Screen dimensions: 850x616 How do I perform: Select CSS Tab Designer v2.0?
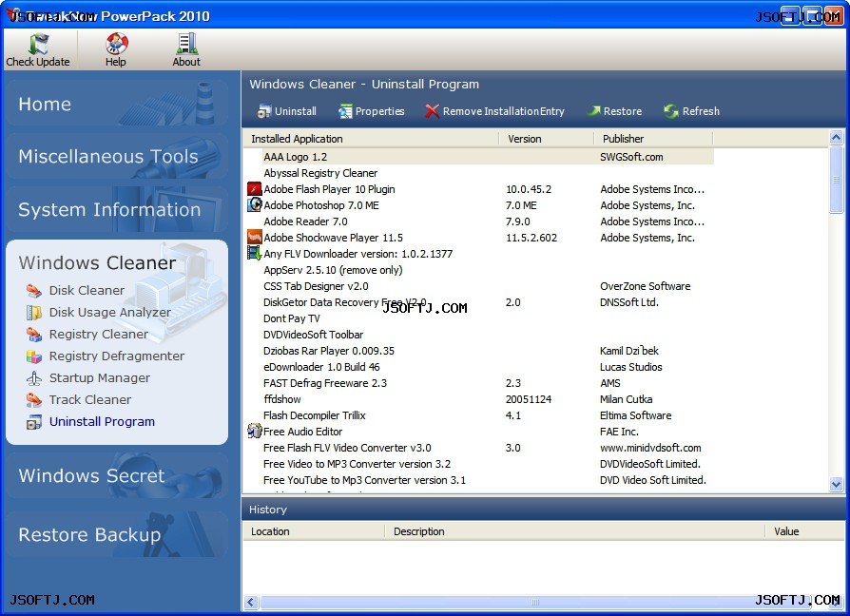pyautogui.click(x=316, y=286)
